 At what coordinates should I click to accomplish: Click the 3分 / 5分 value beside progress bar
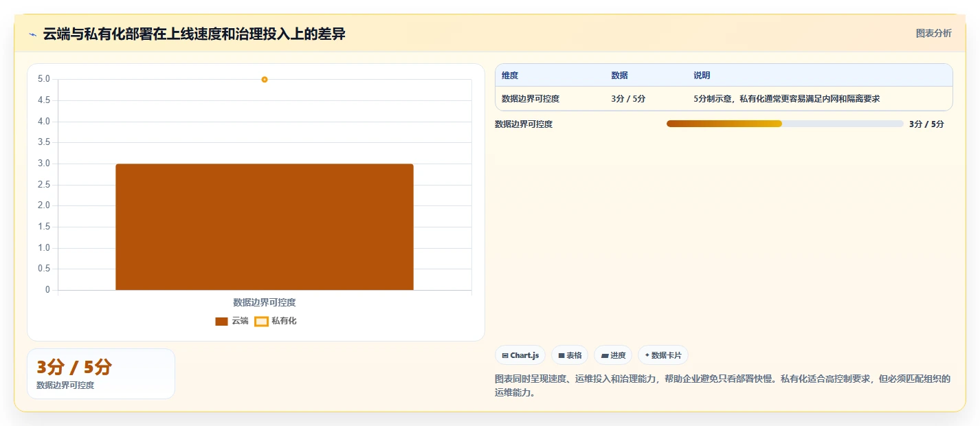[x=926, y=124]
